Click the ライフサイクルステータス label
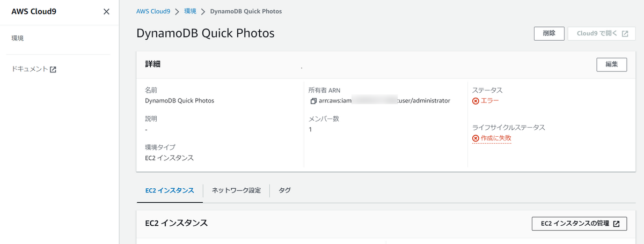Image resolution: width=644 pixels, height=244 pixels. tap(508, 128)
